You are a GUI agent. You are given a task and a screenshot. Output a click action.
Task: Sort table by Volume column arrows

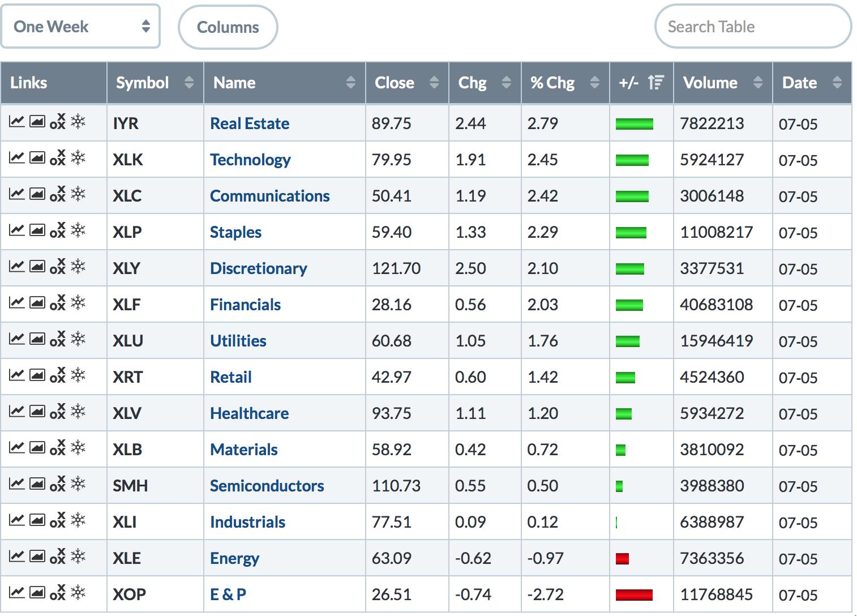tap(757, 83)
